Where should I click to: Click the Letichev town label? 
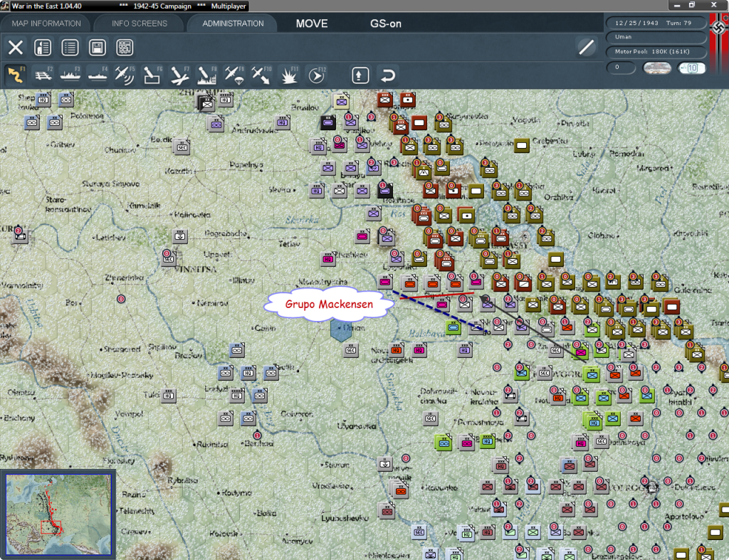pyautogui.click(x=110, y=238)
